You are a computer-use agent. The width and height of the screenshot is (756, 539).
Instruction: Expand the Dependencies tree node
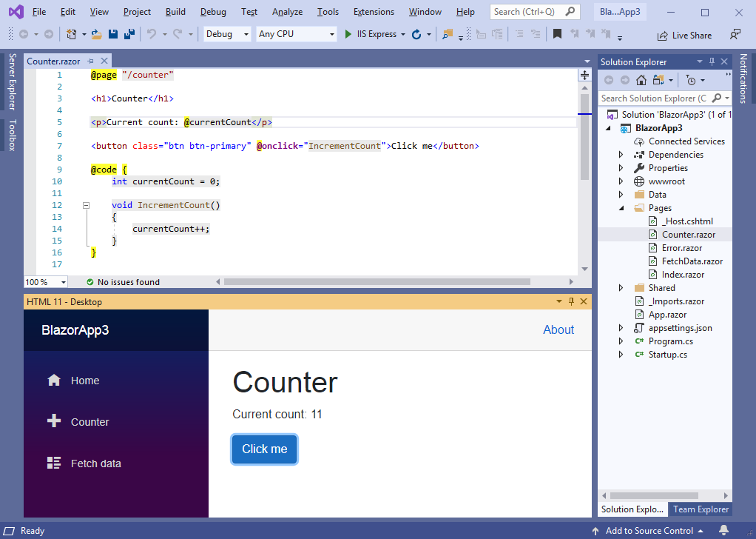621,155
